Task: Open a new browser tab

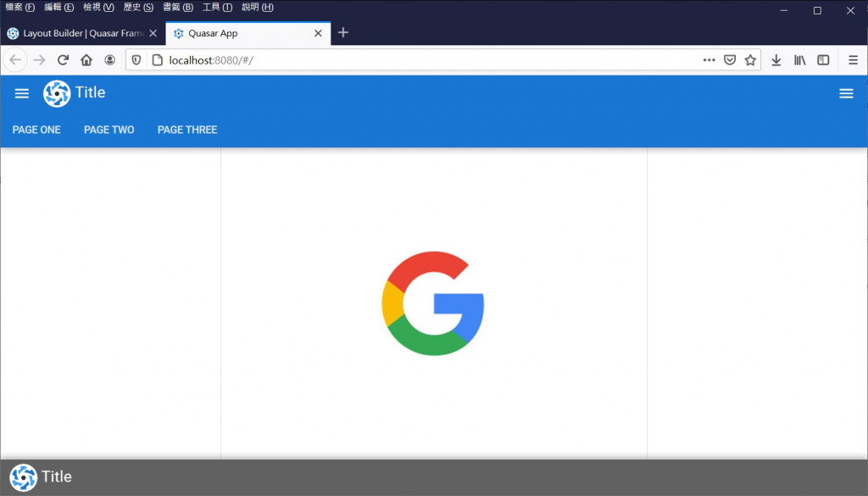Action: (343, 33)
